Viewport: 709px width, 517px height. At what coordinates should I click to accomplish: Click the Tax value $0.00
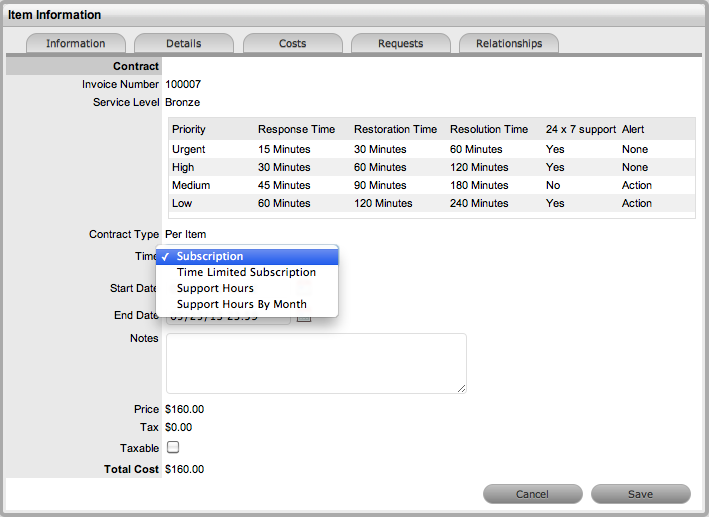point(179,427)
